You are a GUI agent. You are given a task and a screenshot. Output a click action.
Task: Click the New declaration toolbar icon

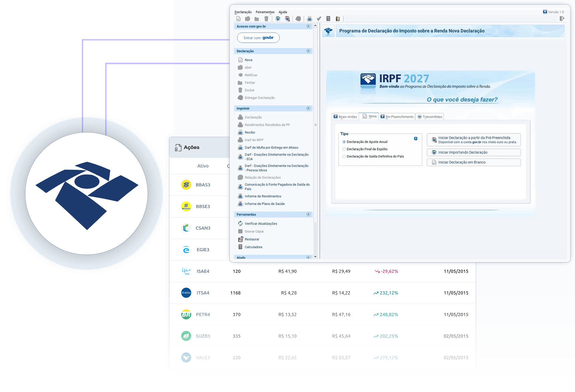point(238,19)
